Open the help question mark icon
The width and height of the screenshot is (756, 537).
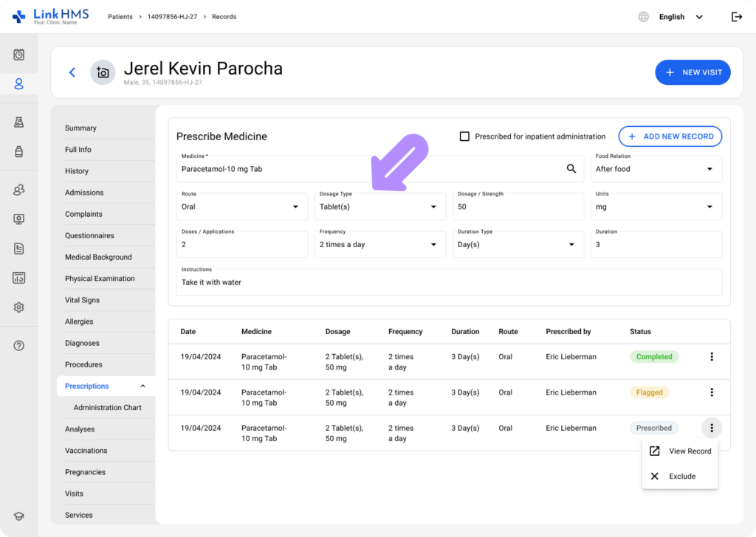click(18, 344)
